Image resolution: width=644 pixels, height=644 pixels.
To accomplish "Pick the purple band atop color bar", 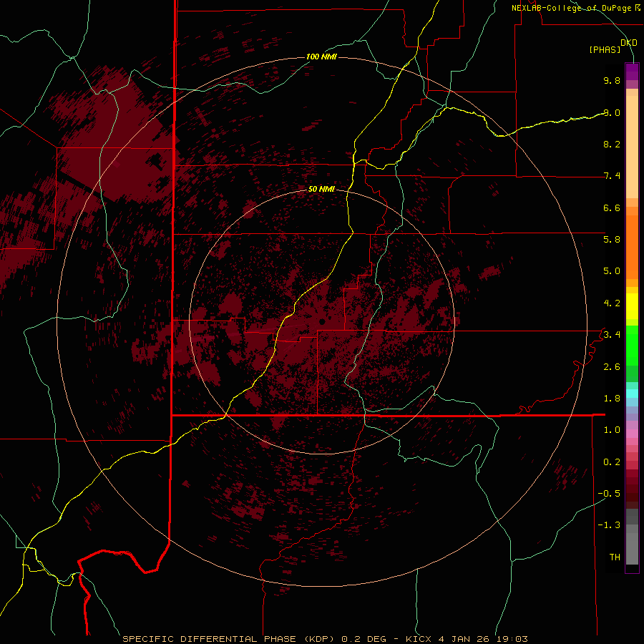I will [632, 72].
